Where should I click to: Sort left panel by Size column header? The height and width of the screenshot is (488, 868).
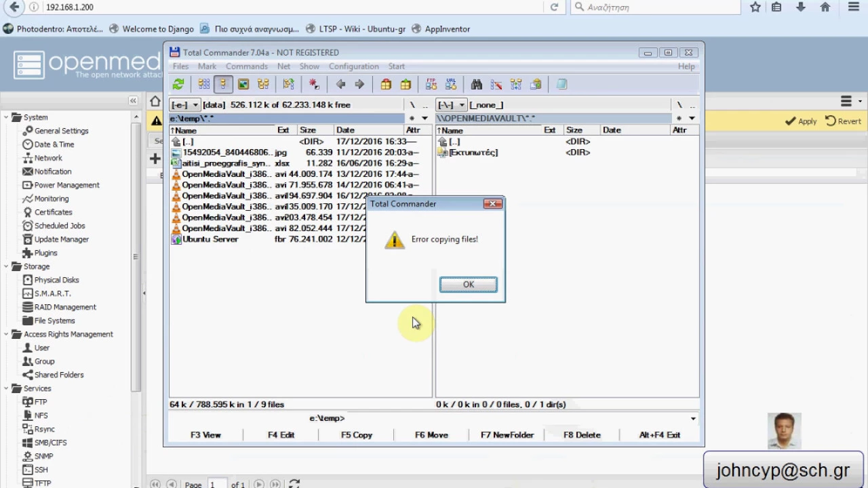pyautogui.click(x=315, y=130)
